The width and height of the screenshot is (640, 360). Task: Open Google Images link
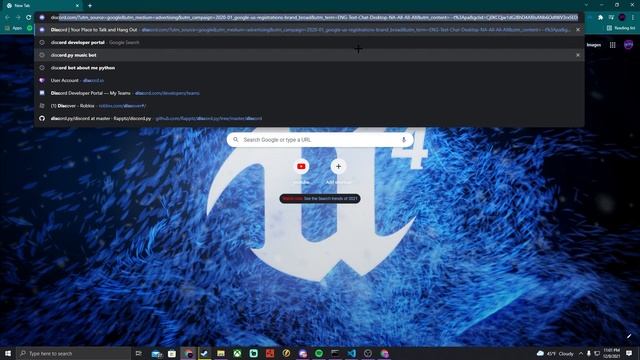[593, 45]
